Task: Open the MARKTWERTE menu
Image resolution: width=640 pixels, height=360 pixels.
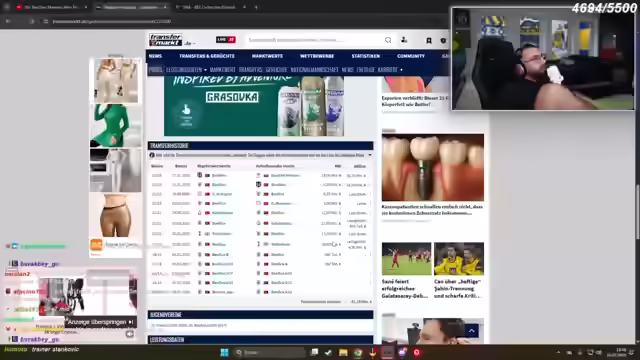Action: (267, 56)
